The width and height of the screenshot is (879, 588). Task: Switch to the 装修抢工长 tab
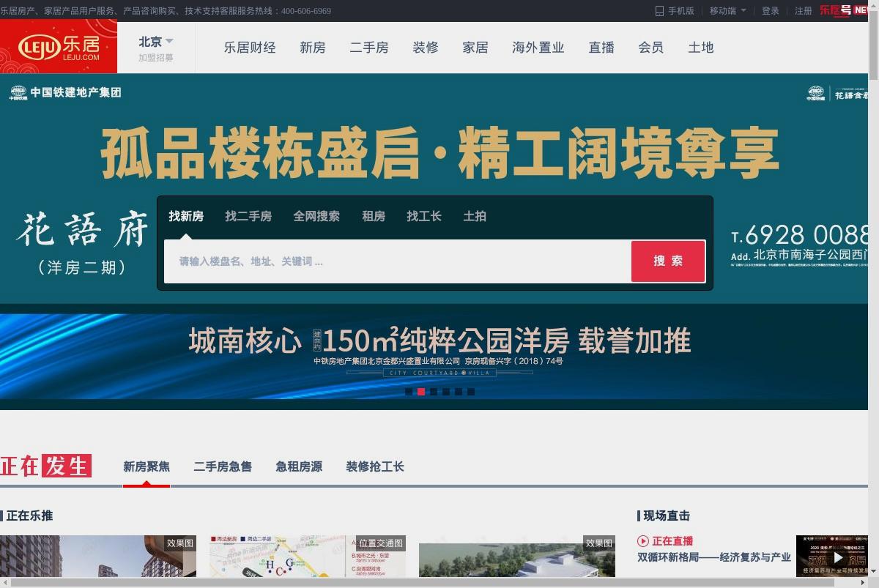375,466
